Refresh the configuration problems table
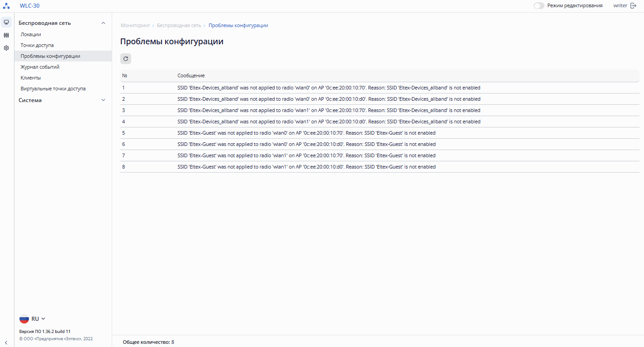This screenshot has height=347, width=644. 126,58
